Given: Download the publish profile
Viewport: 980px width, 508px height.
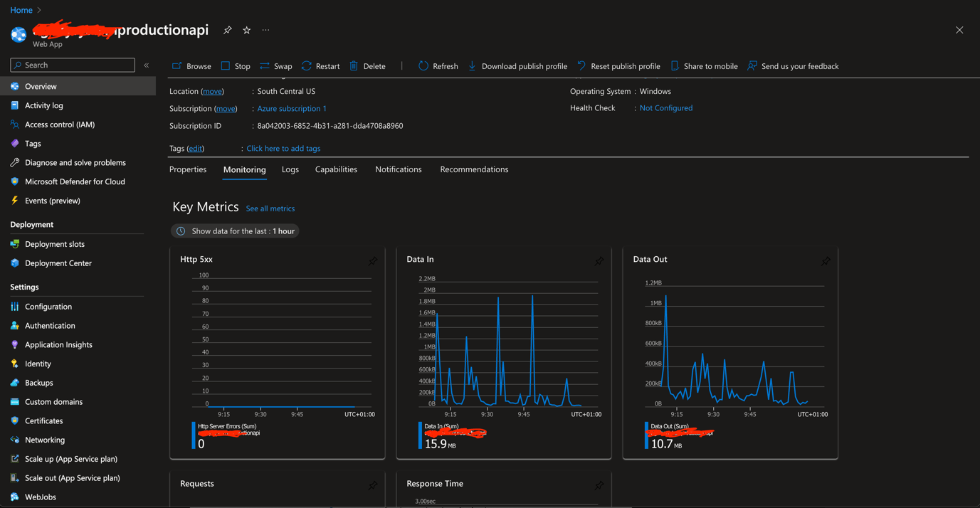Looking at the screenshot, I should [x=517, y=66].
